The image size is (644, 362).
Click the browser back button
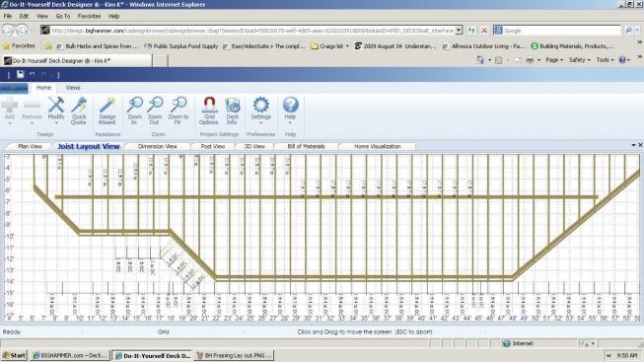click(7, 31)
